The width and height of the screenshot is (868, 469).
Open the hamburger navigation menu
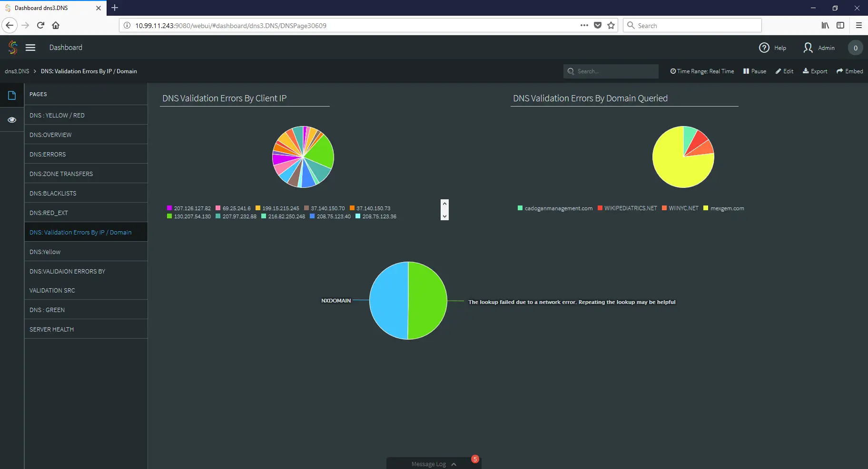30,48
